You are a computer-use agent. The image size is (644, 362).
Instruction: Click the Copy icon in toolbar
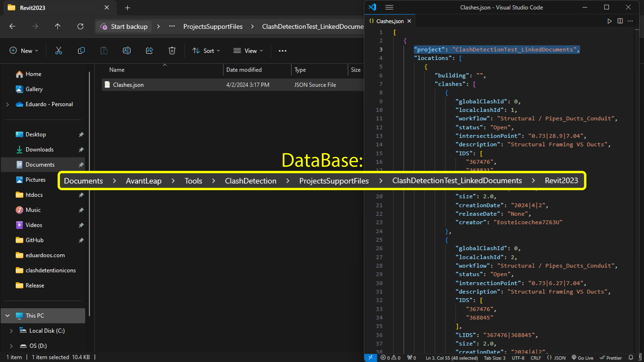click(x=81, y=51)
